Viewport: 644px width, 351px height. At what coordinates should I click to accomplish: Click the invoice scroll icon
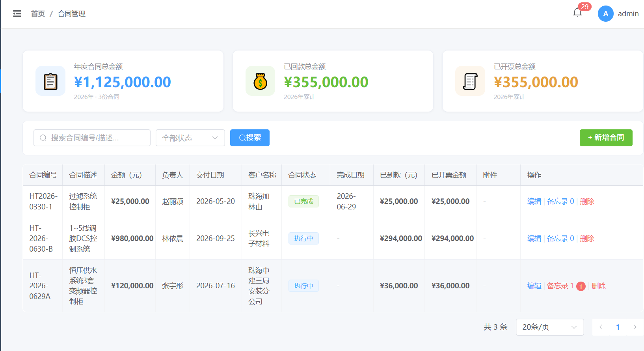click(470, 81)
